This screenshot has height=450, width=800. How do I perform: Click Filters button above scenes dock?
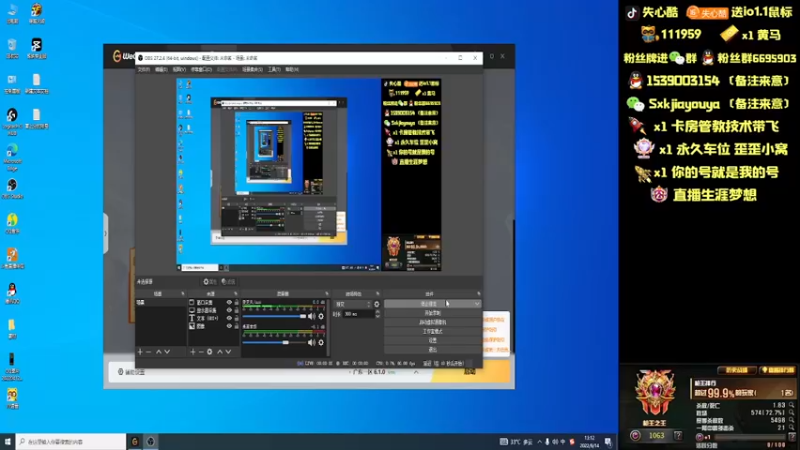[229, 282]
